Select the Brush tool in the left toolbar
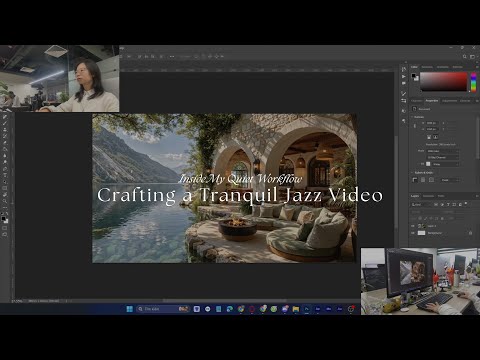Screen dimensions: 480x360 click(5, 123)
